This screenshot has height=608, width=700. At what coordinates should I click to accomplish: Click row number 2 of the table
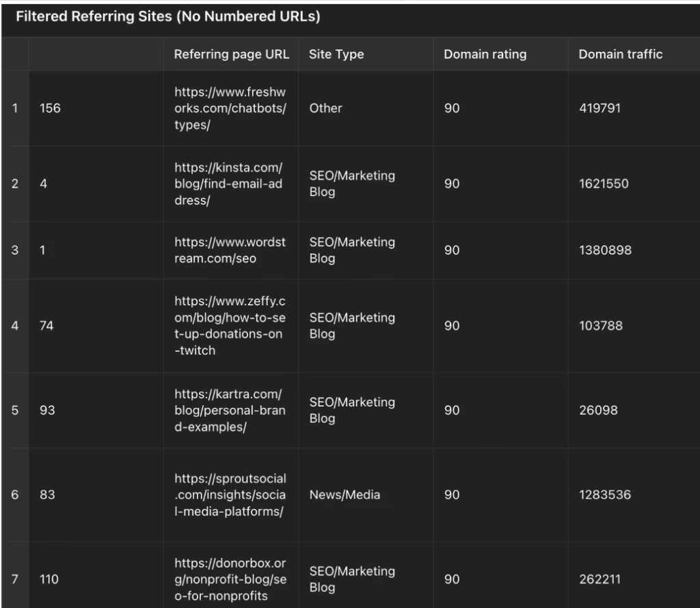(x=15, y=183)
